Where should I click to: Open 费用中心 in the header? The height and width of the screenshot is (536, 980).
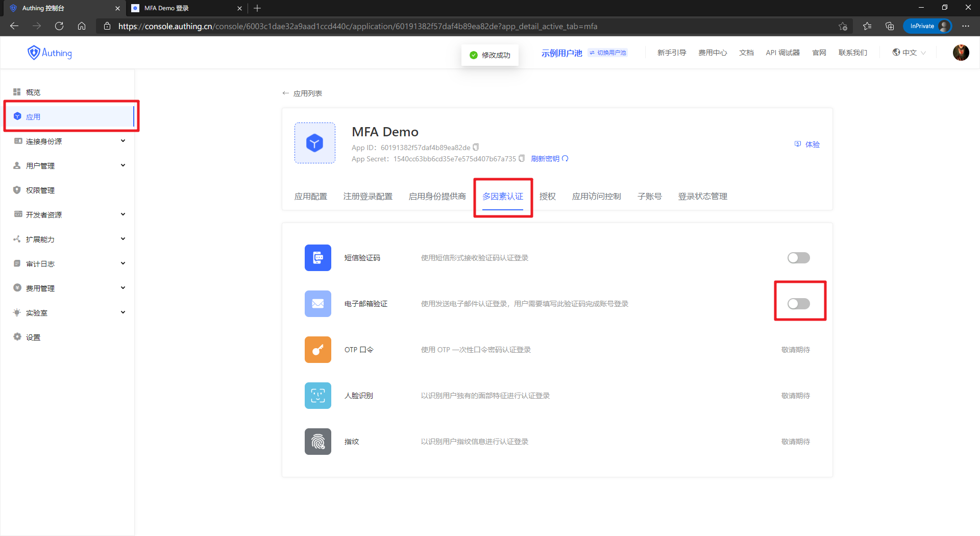tap(713, 53)
